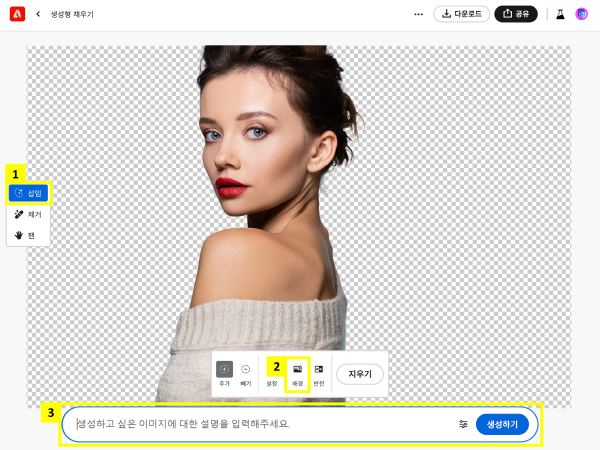Open the beaker labs icon

[560, 14]
